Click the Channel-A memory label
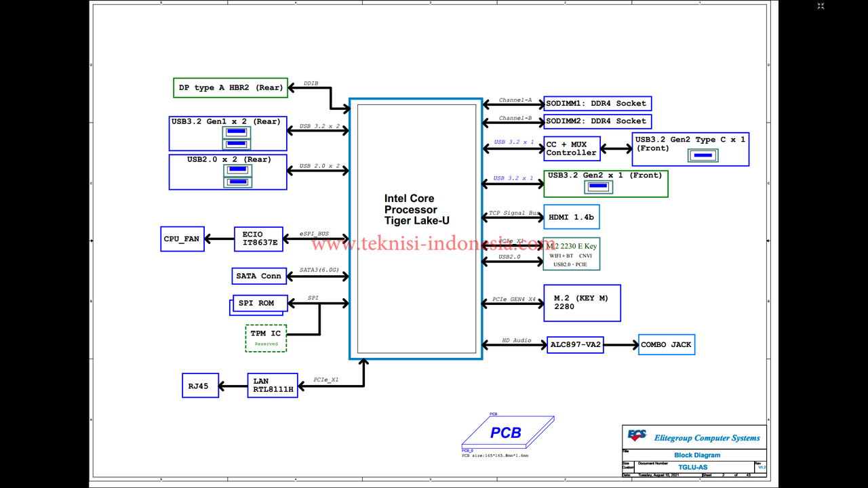Screen dimensions: 868x488 (x=515, y=100)
